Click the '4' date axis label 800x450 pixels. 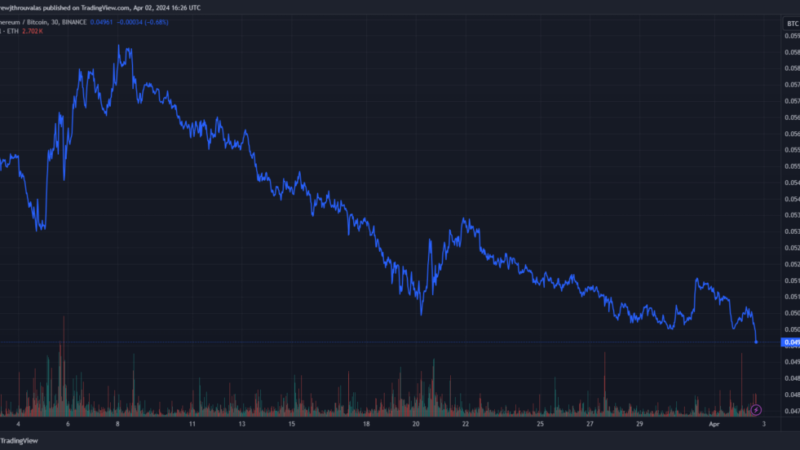pos(18,424)
